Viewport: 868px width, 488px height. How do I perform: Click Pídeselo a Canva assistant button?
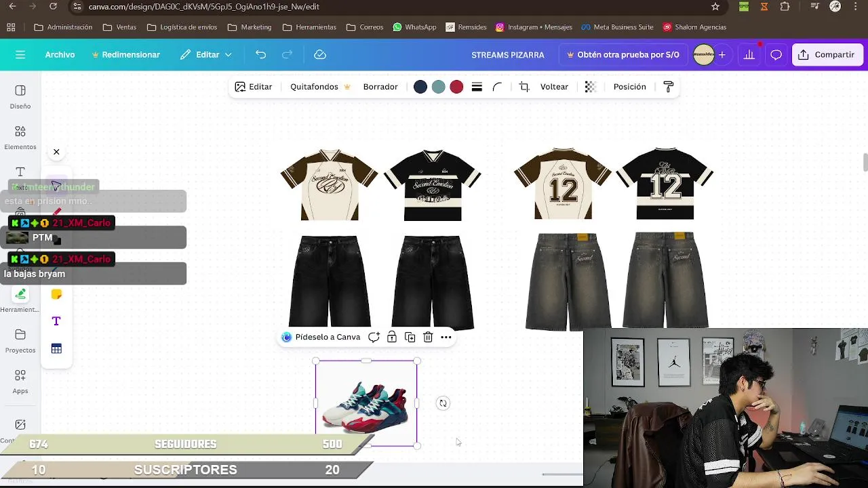click(x=321, y=337)
